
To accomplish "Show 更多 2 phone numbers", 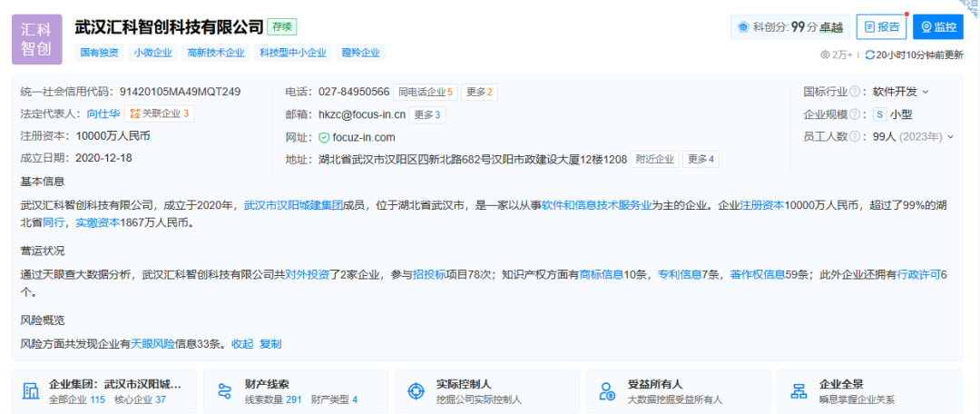I will click(479, 92).
